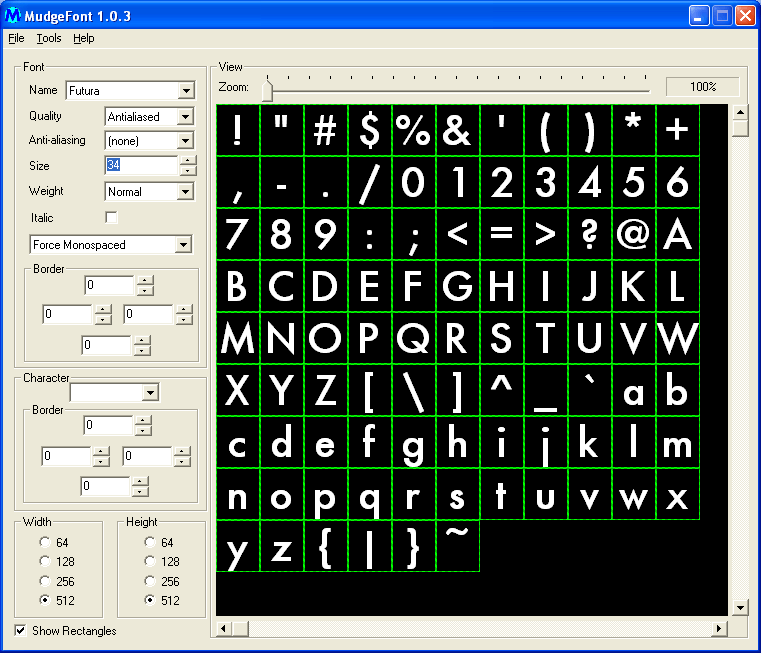Open the File menu
This screenshot has width=761, height=653.
tap(16, 38)
